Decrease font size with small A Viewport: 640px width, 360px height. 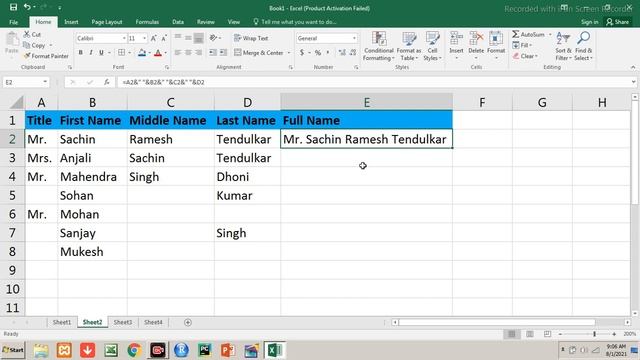pos(164,38)
